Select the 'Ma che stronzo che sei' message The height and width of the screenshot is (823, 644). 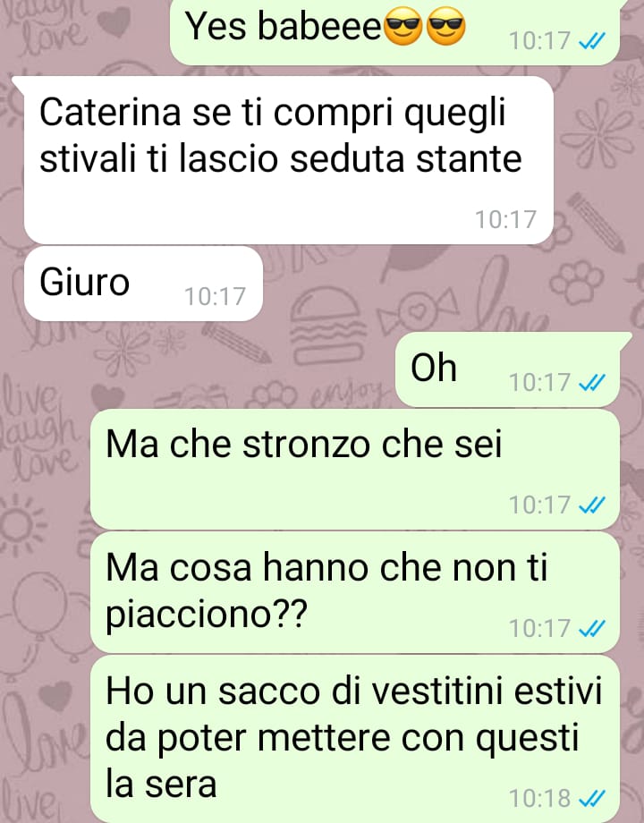click(355, 470)
